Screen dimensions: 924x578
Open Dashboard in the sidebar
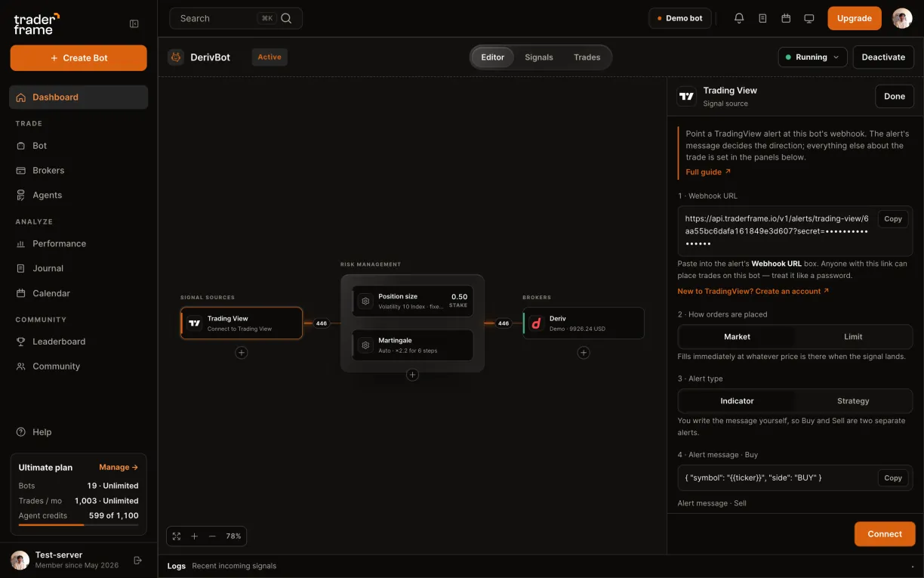point(79,97)
